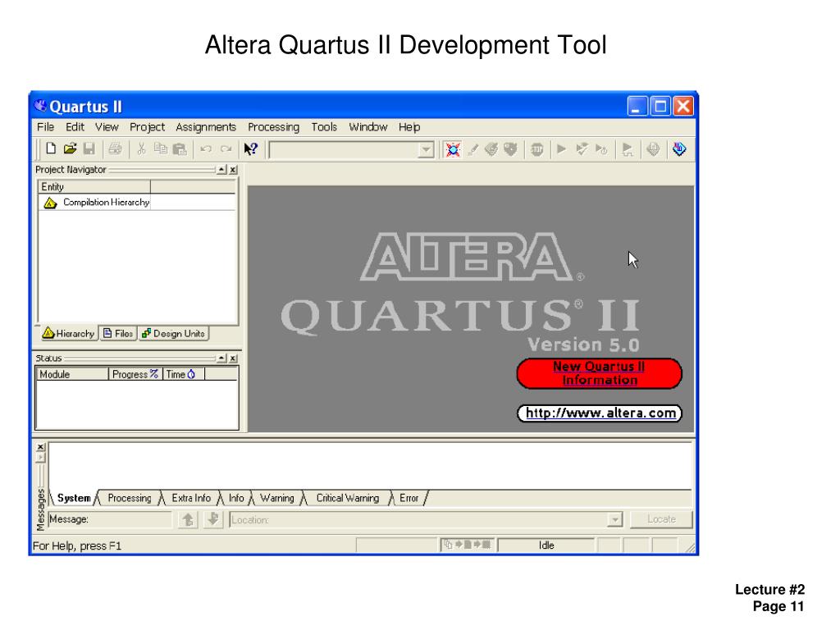Select the Processing messages tab
The width and height of the screenshot is (840, 630).
(130, 498)
